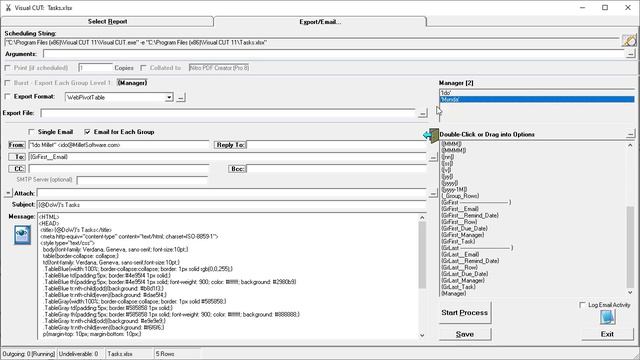Select {GrFirst__Remind_Date} in fields list
The image size is (640, 360).
470,216
